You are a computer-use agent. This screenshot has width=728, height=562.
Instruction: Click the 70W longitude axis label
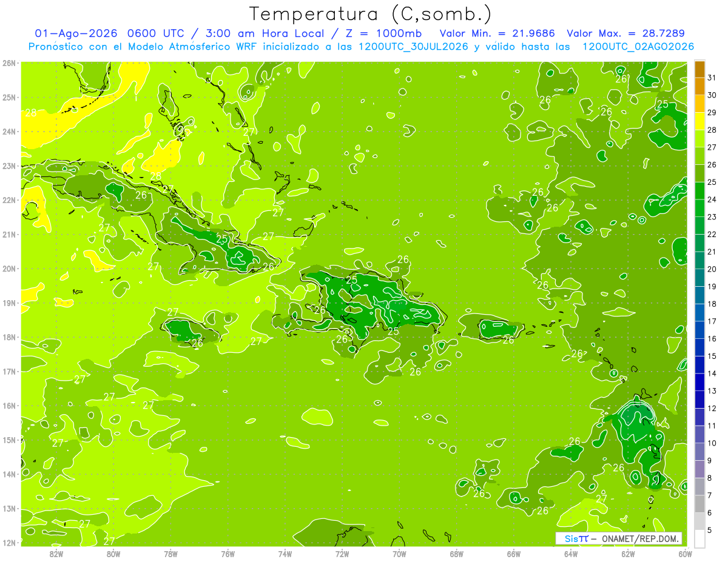tap(399, 554)
